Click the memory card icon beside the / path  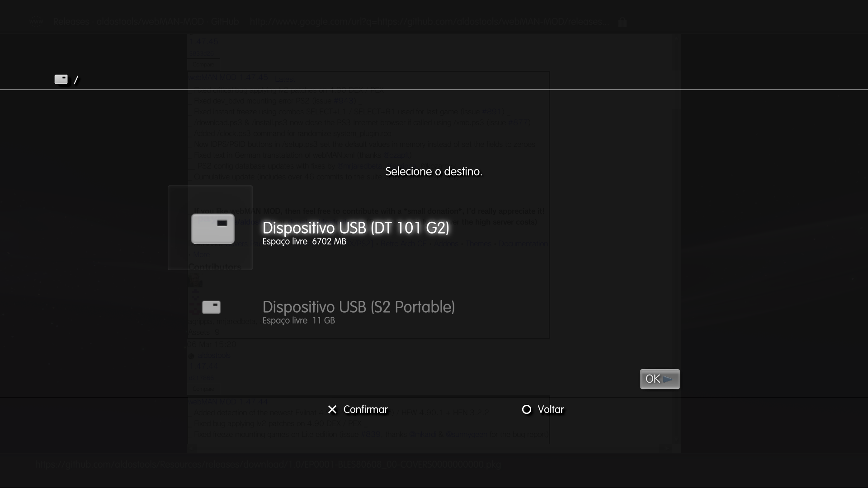[x=61, y=79]
